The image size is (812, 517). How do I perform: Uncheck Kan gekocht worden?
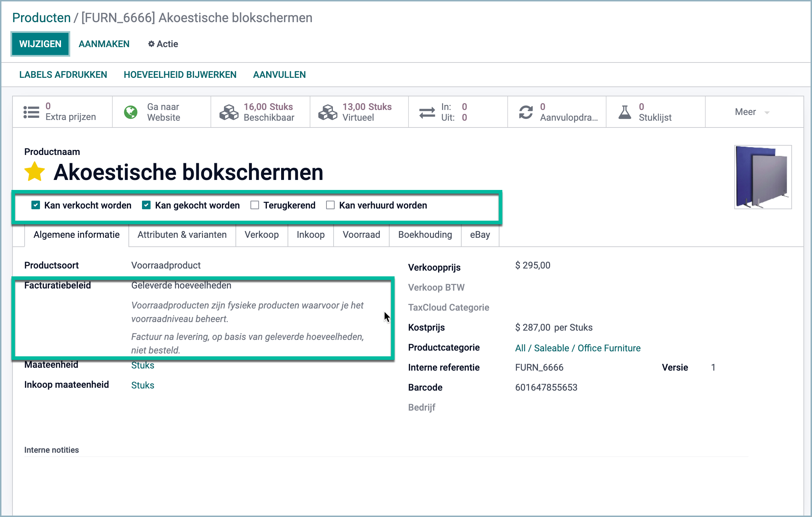pyautogui.click(x=146, y=205)
